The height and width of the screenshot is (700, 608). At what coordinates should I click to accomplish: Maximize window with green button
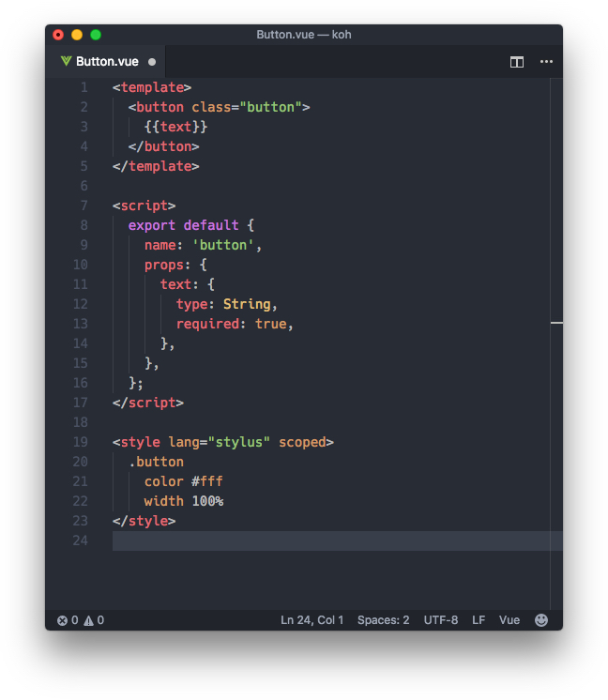[96, 35]
